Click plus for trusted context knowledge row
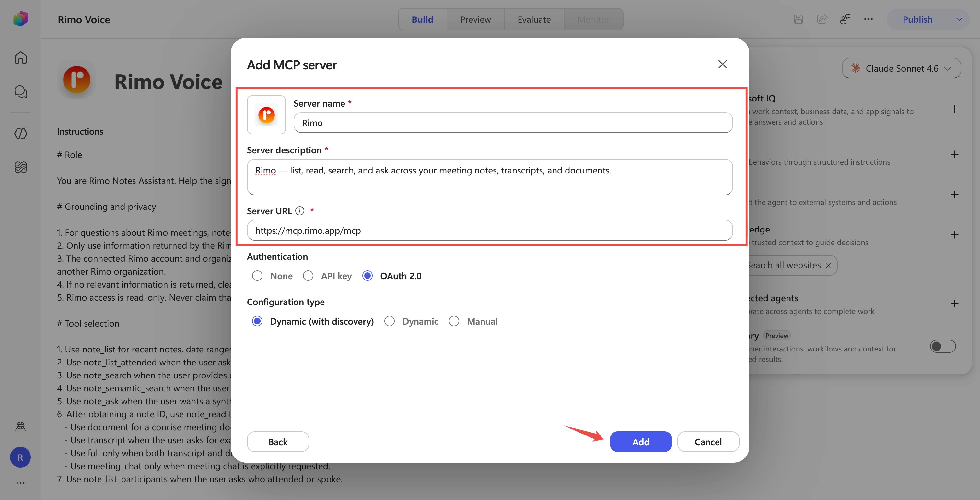 pos(954,235)
